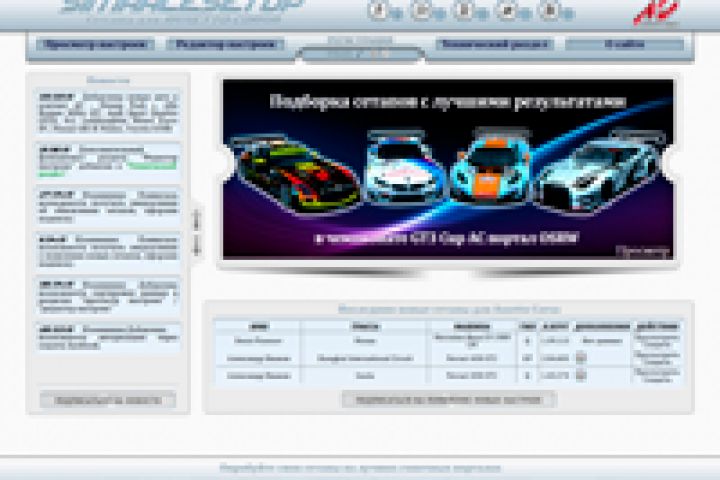Open the fourth news item in the sidebar
Viewport: 720px width, 480px height.
pos(108,251)
